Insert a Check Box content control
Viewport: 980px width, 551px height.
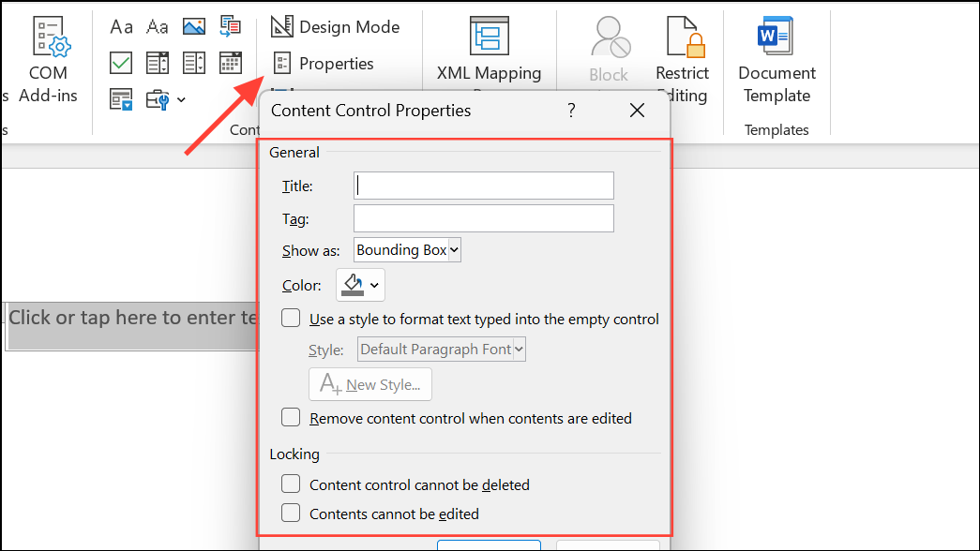pyautogui.click(x=121, y=63)
